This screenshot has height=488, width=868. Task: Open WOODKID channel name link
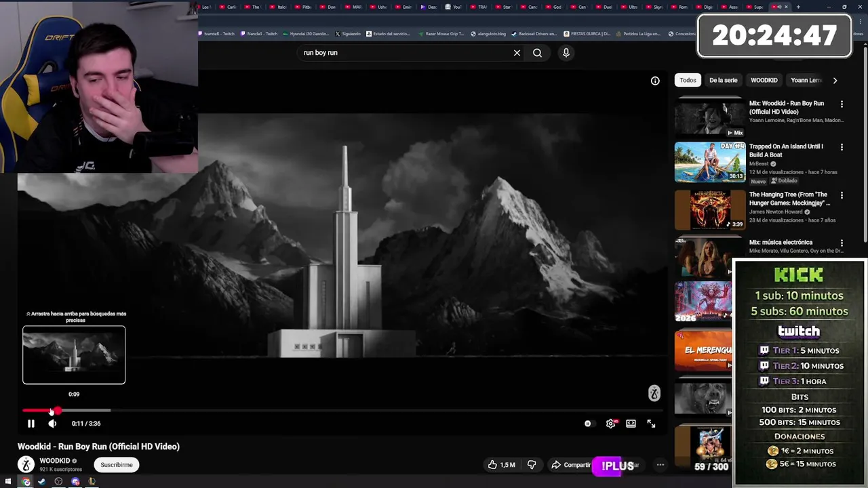click(55, 461)
